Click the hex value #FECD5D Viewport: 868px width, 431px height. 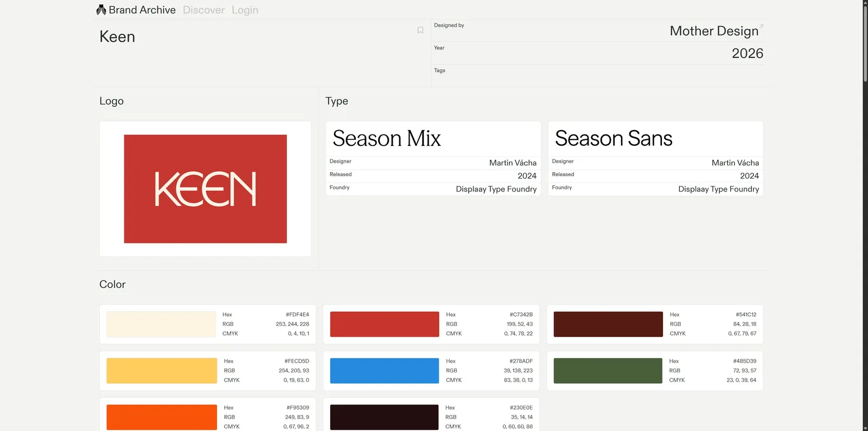tap(297, 361)
